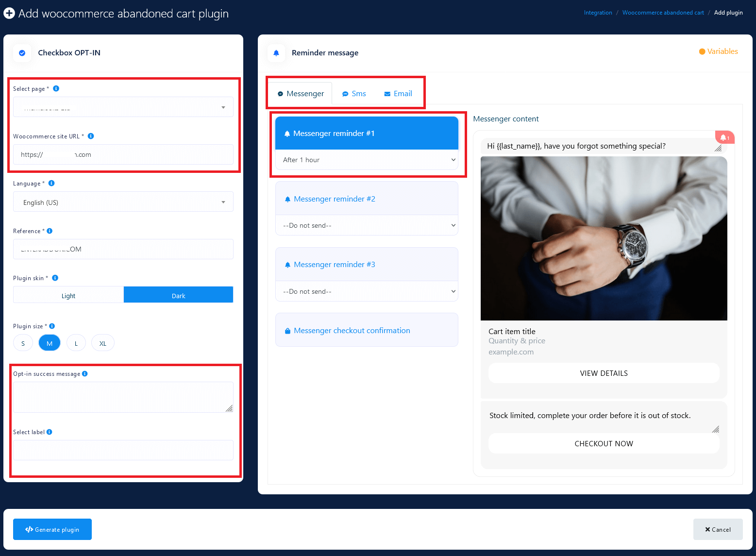The height and width of the screenshot is (556, 756).
Task: Click the Variables indicator
Action: point(718,51)
